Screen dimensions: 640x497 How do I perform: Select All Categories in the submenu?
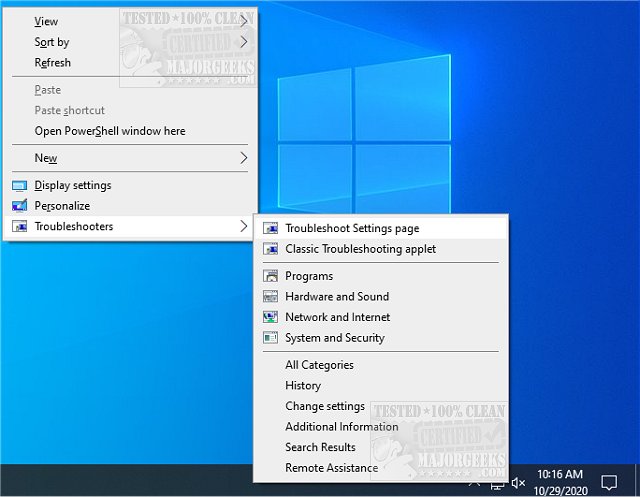tap(319, 365)
